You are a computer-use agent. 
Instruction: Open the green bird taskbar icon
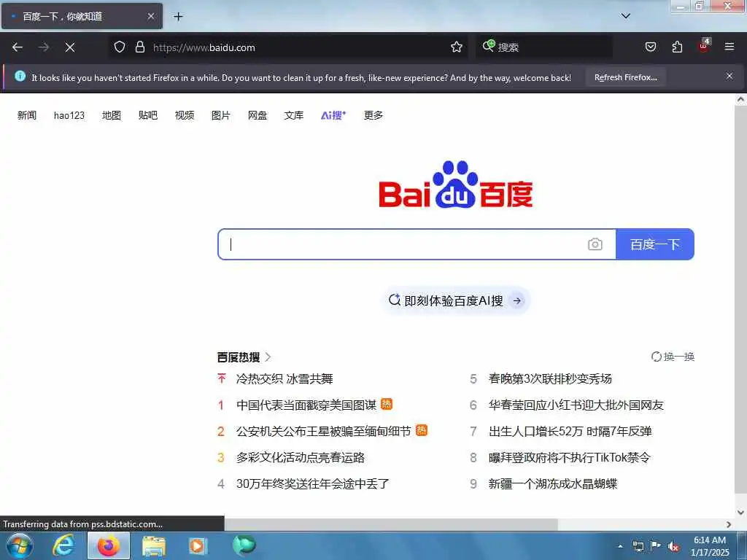coord(244,545)
